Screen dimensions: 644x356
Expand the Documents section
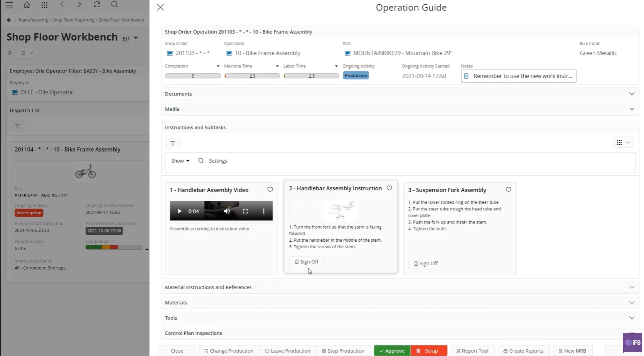(400, 94)
